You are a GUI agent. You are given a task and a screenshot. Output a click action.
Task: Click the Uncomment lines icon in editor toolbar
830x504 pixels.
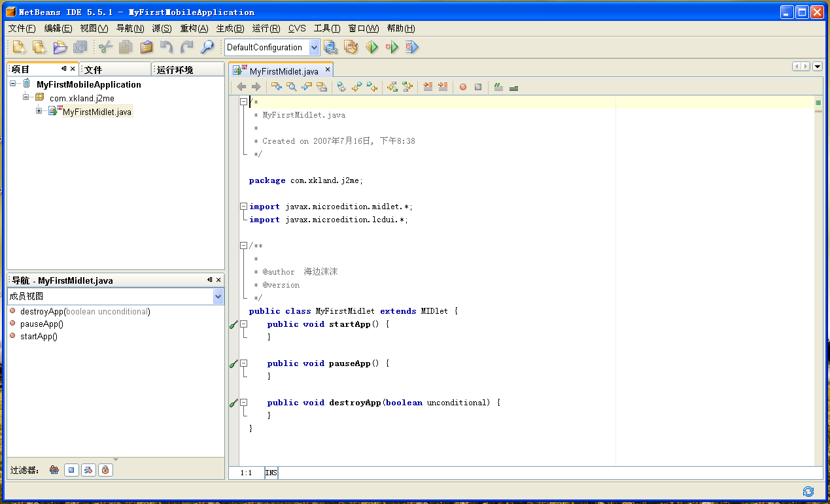(x=513, y=87)
